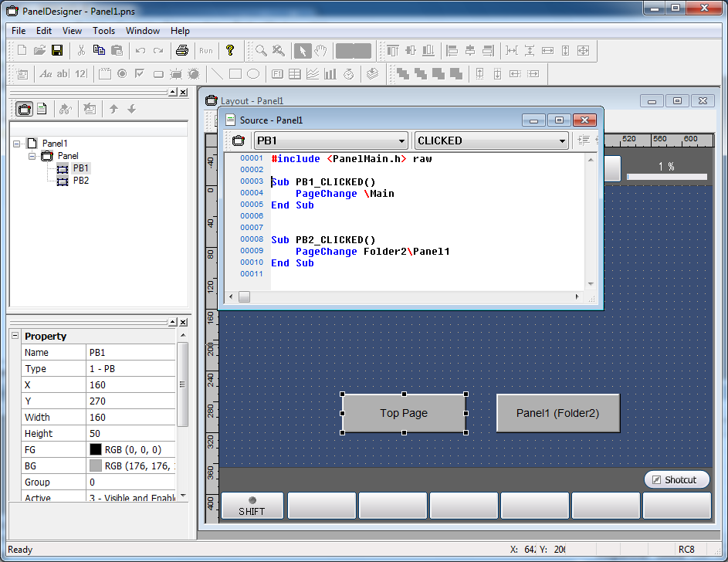
Task: Click the black FG color swatch
Action: click(x=96, y=449)
